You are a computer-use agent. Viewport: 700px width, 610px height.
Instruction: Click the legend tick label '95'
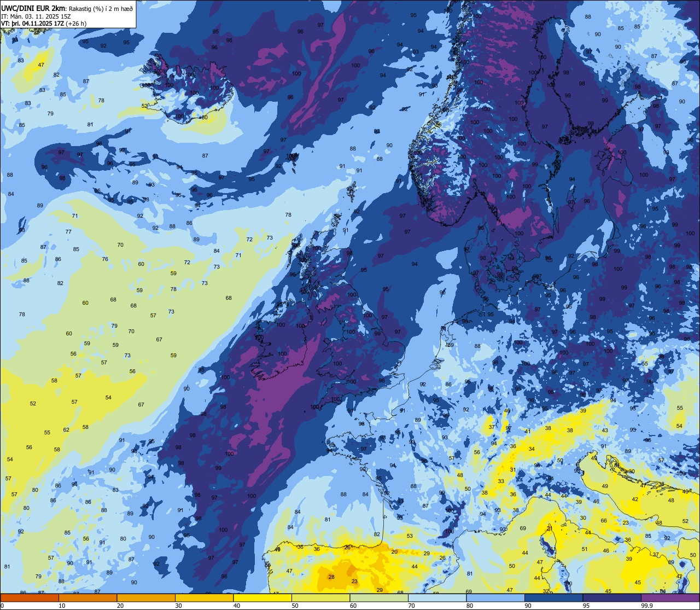586,606
